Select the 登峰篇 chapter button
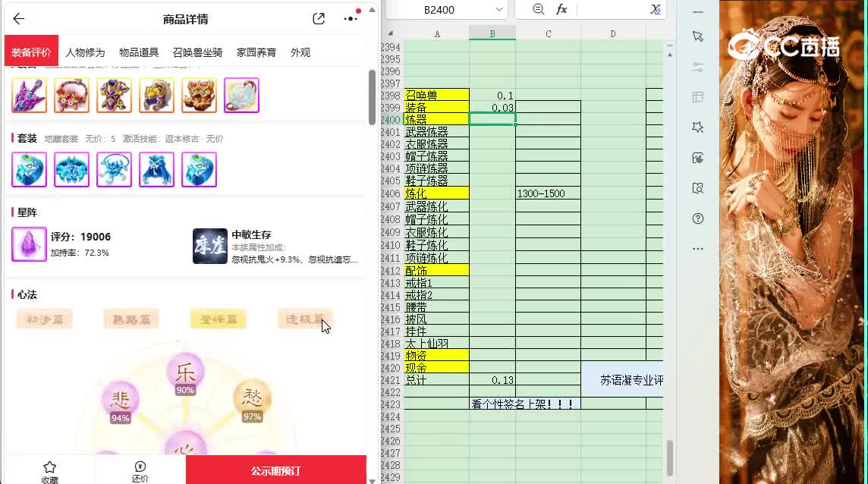 [x=218, y=319]
